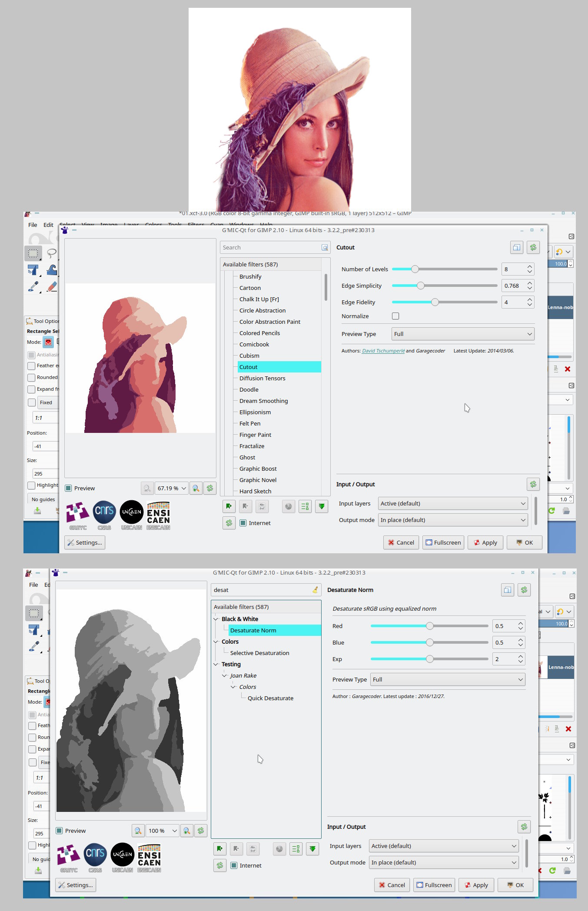Click the magnifier icon in the Cutout dialog search box
Viewport: 588px width, 911px height.
pos(325,247)
